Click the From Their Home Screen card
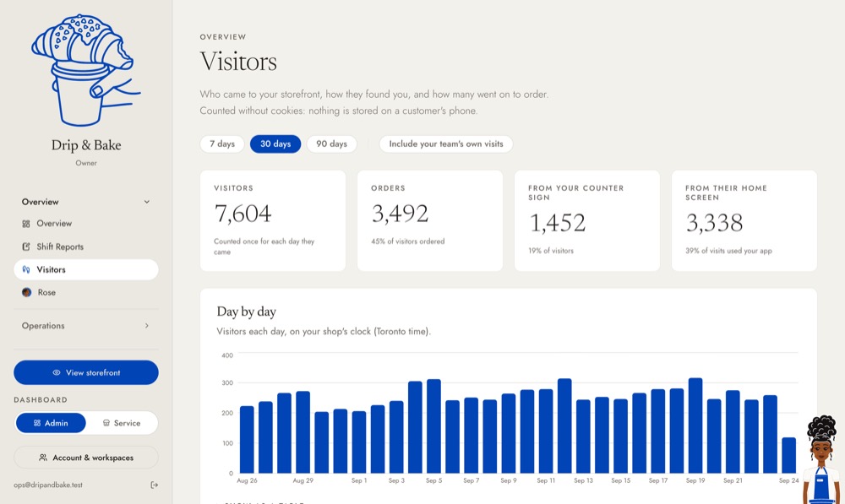 coord(744,221)
